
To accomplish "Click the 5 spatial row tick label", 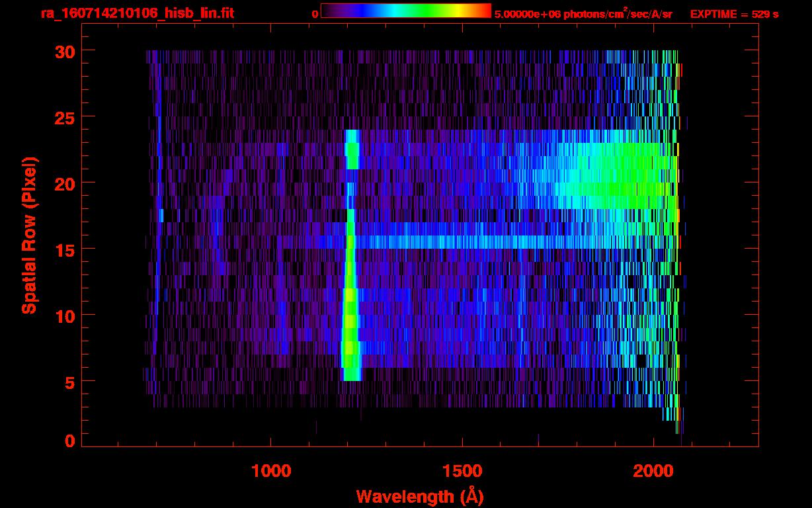I will point(69,382).
